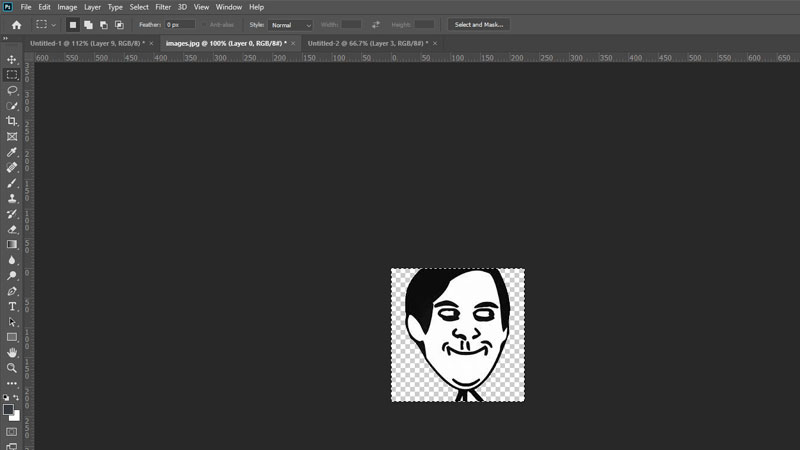Select the Dodge tool
The height and width of the screenshot is (450, 800).
click(x=12, y=276)
